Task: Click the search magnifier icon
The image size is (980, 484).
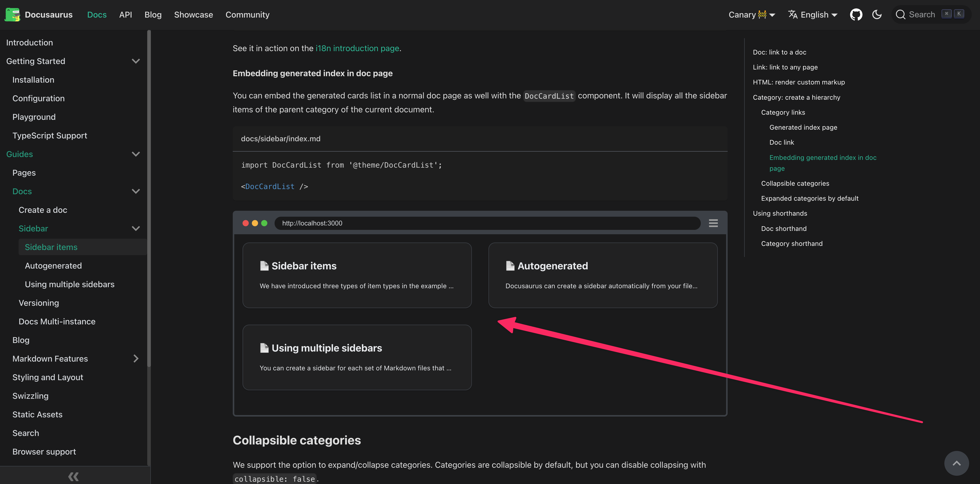Action: click(x=900, y=14)
